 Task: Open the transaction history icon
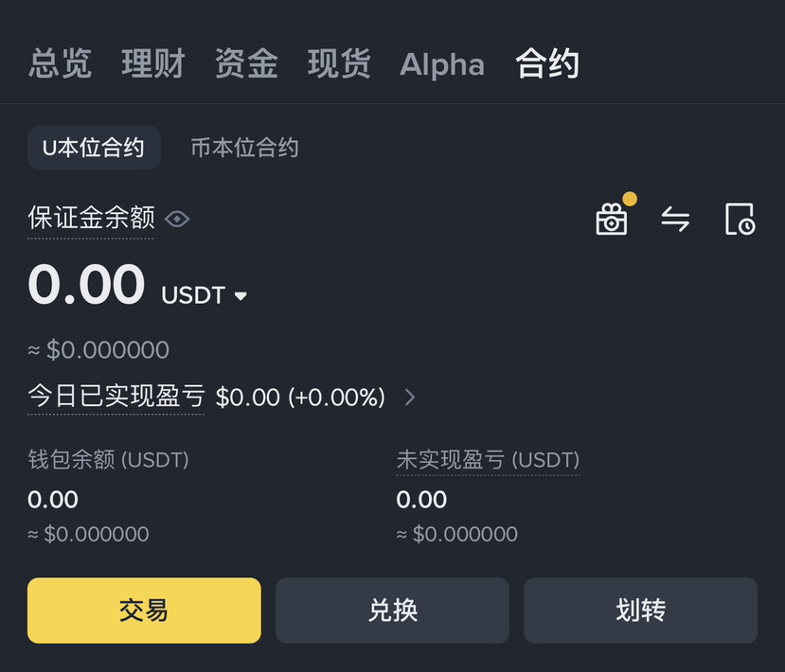coord(740,220)
